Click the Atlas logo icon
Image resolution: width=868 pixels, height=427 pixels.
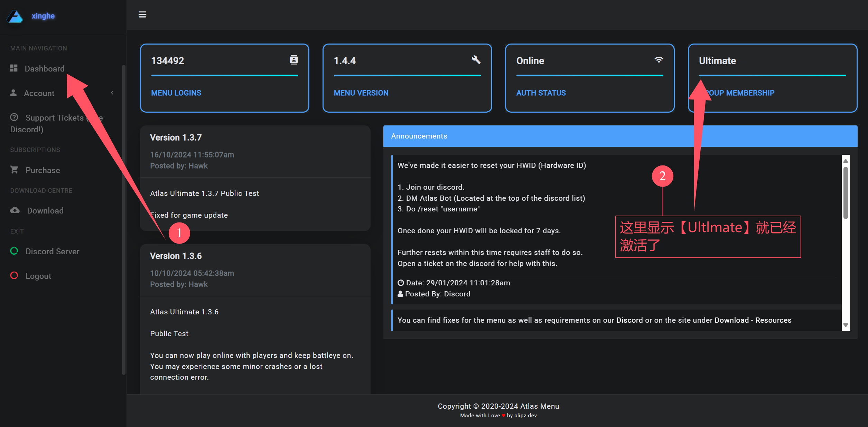pyautogui.click(x=15, y=16)
